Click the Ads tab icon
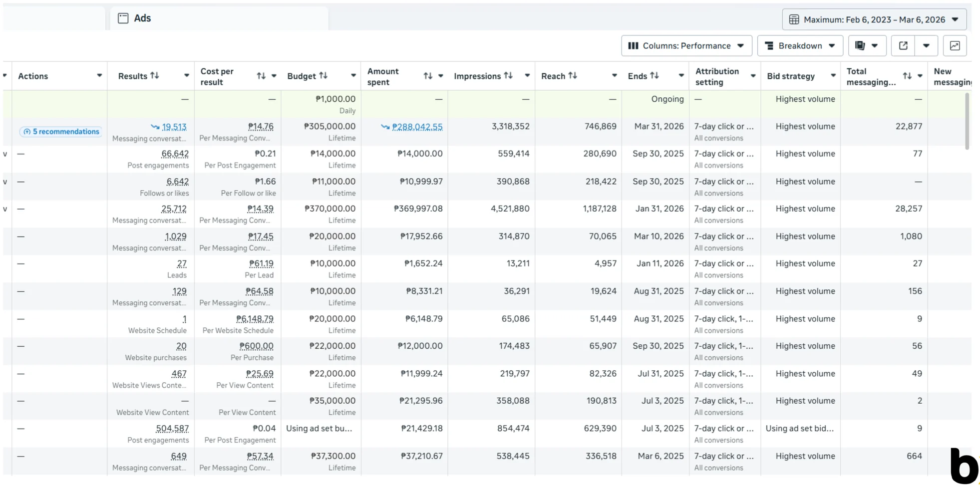The image size is (980, 487). point(123,18)
